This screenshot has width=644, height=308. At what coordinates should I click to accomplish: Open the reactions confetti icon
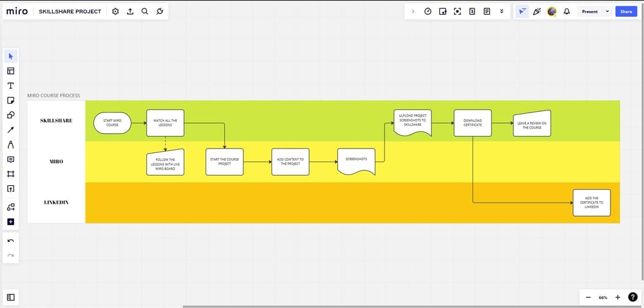click(537, 12)
